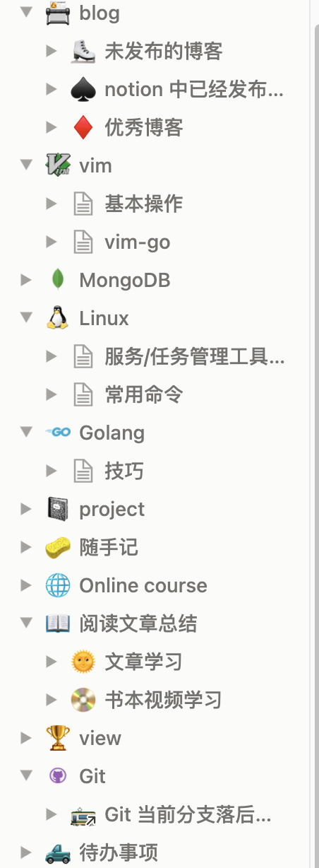The height and width of the screenshot is (868, 319).
Task: Open the 基本操作 page under vim
Action: tap(144, 204)
